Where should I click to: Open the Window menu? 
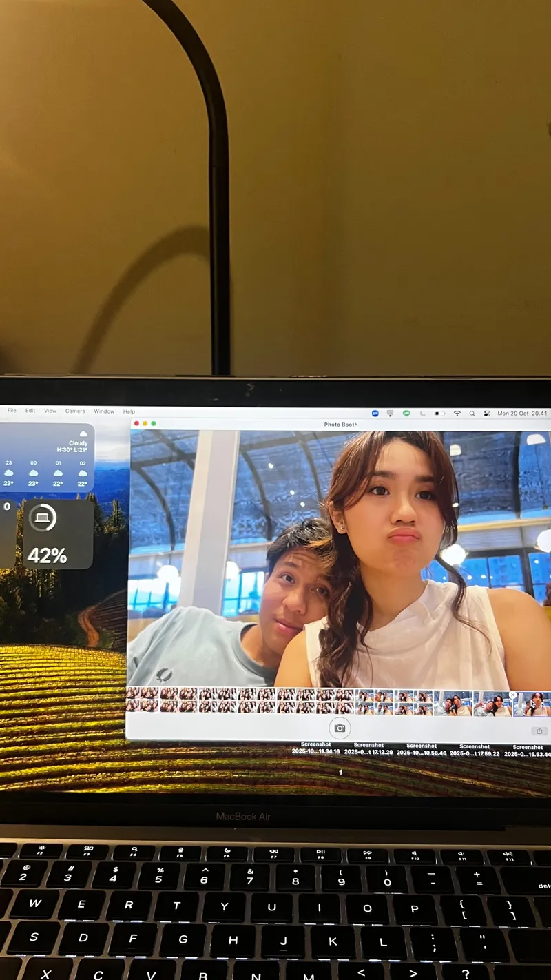click(x=103, y=411)
